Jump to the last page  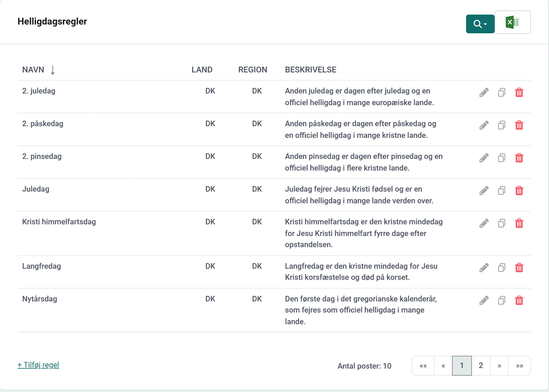coord(520,366)
